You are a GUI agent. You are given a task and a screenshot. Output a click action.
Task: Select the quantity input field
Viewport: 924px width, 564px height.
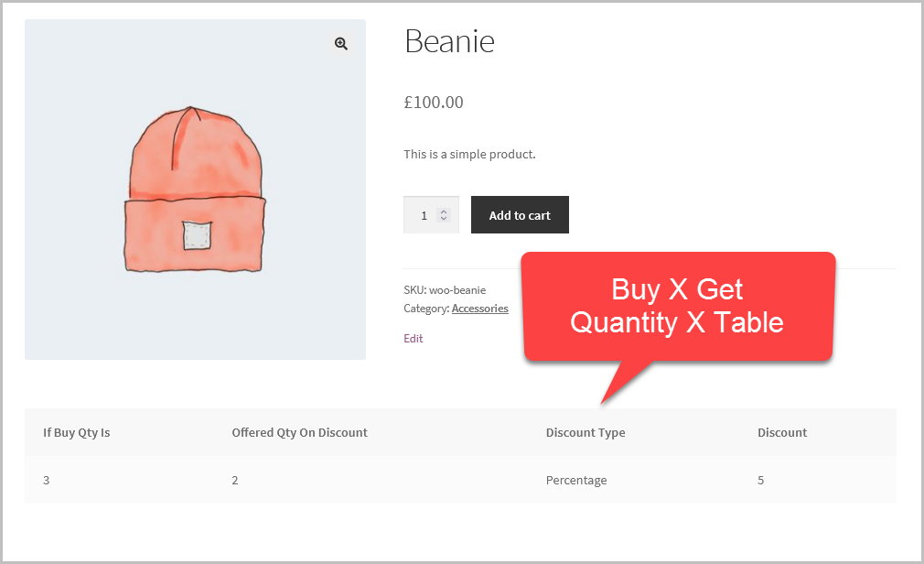coord(425,214)
